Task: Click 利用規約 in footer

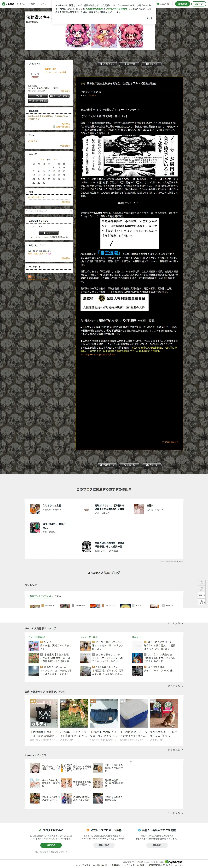Action: point(115,865)
